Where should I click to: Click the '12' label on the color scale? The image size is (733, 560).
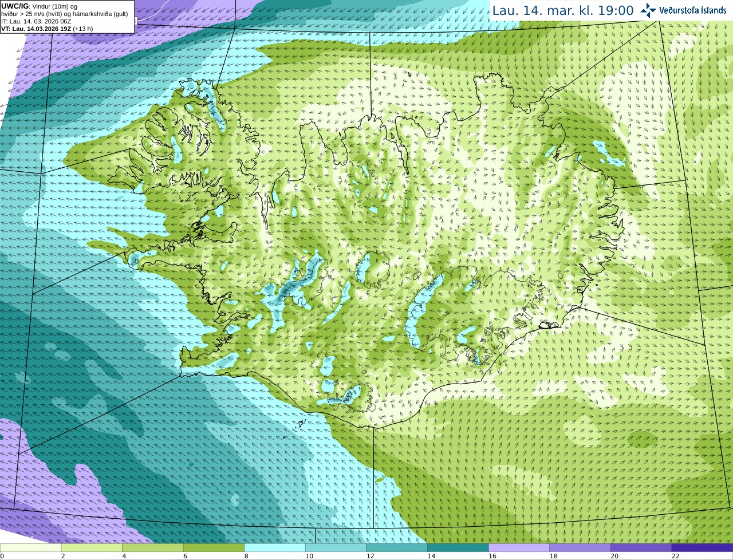point(371,556)
